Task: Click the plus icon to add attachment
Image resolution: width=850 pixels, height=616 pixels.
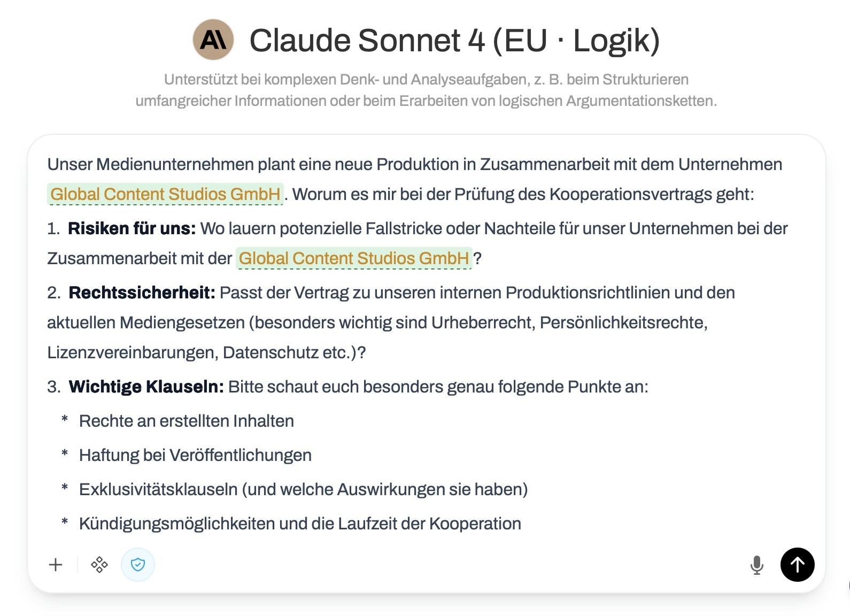Action: pyautogui.click(x=56, y=565)
